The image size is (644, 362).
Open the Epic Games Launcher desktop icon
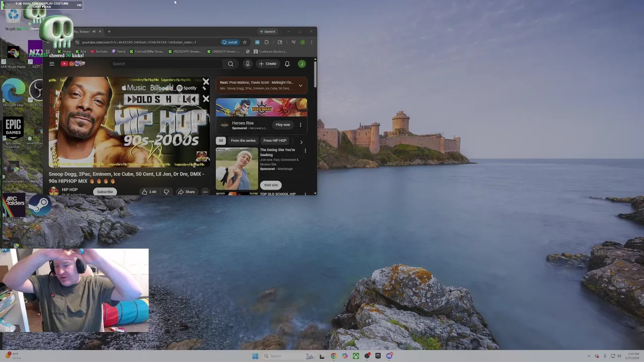pos(14,132)
